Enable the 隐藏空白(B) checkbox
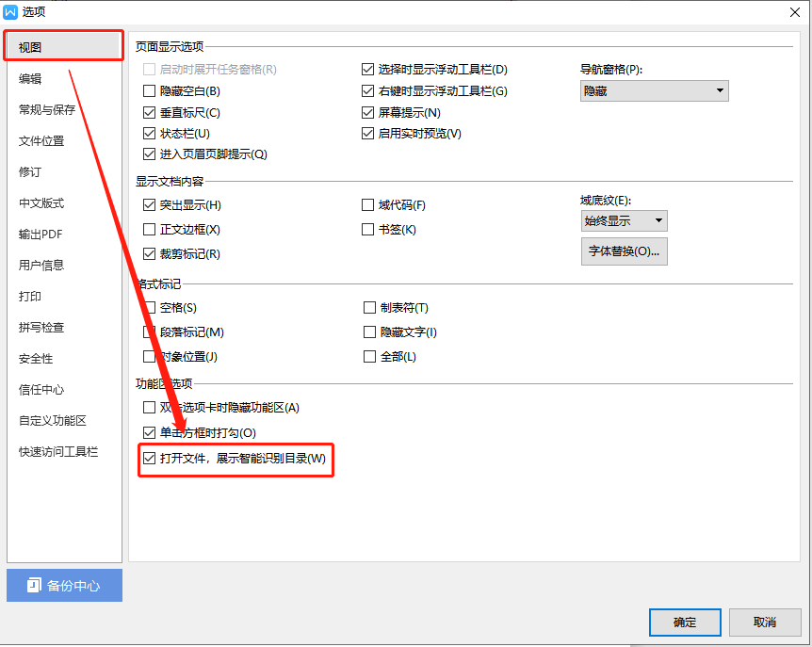Image resolution: width=812 pixels, height=647 pixels. point(149,91)
